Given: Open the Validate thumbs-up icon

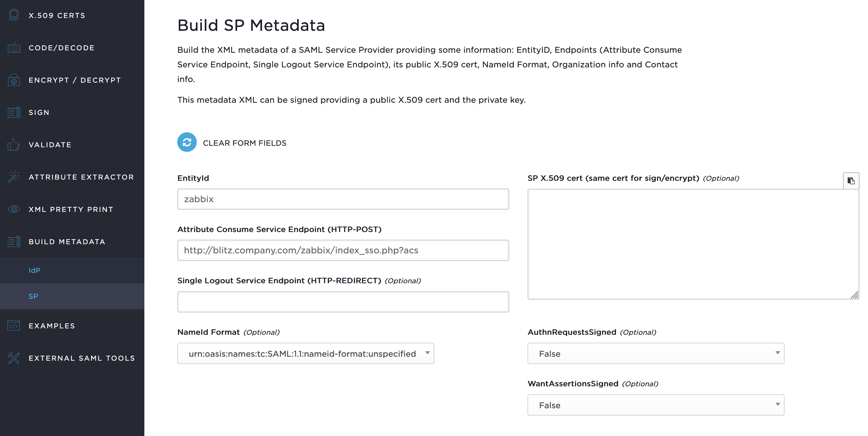Looking at the screenshot, I should pos(13,144).
